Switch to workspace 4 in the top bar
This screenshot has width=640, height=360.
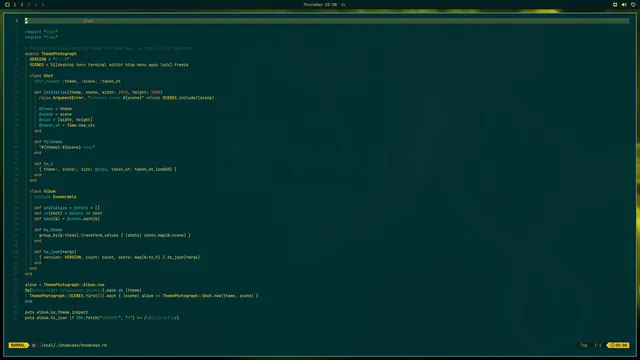36,4
